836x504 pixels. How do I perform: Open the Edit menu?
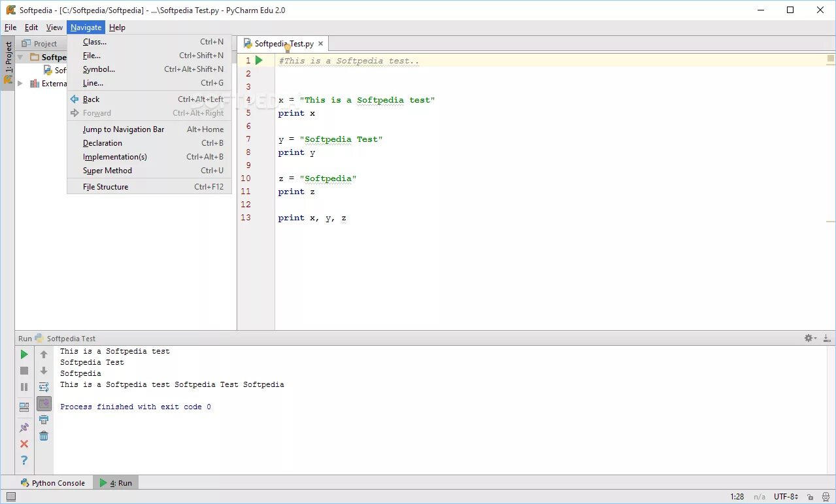click(x=31, y=27)
